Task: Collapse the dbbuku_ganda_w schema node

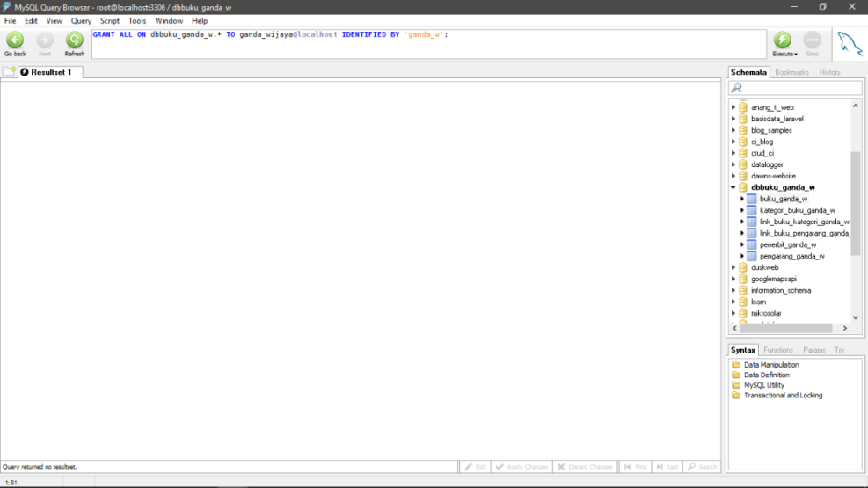Action: tap(733, 187)
